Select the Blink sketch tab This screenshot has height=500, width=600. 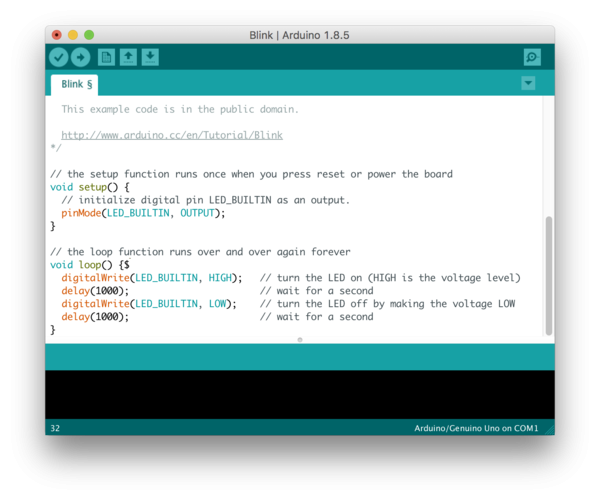tap(75, 85)
